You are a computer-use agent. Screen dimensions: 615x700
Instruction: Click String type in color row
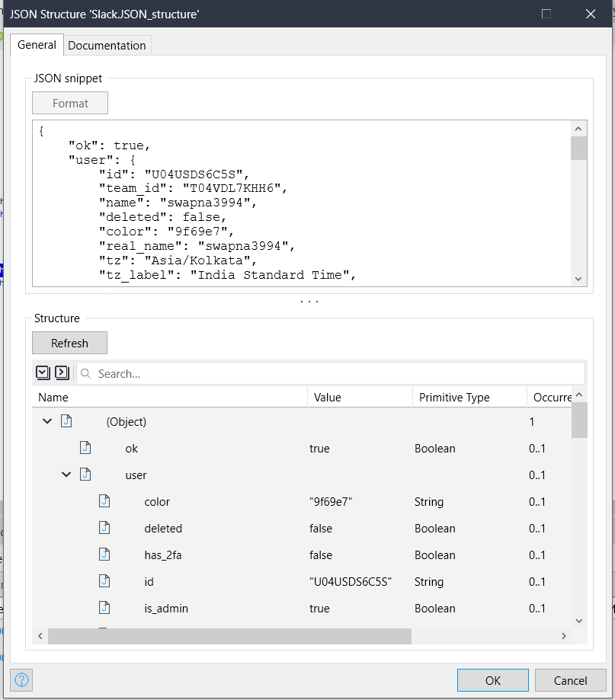[x=429, y=502]
